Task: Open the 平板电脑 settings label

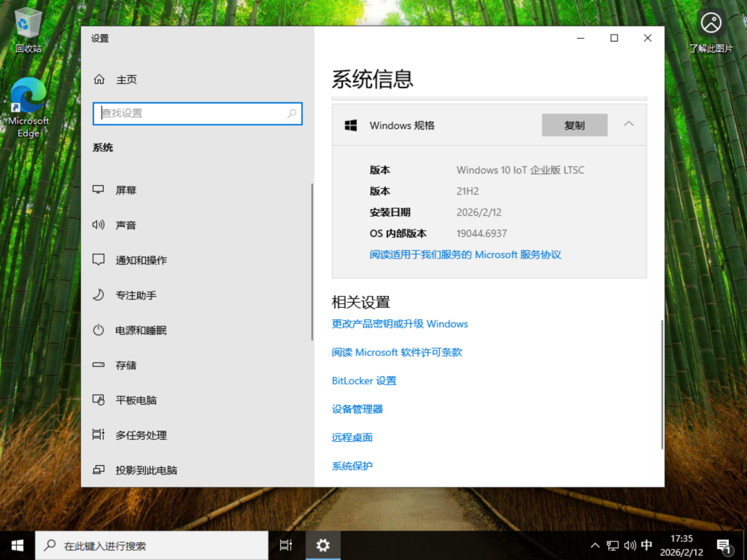Action: (x=136, y=400)
